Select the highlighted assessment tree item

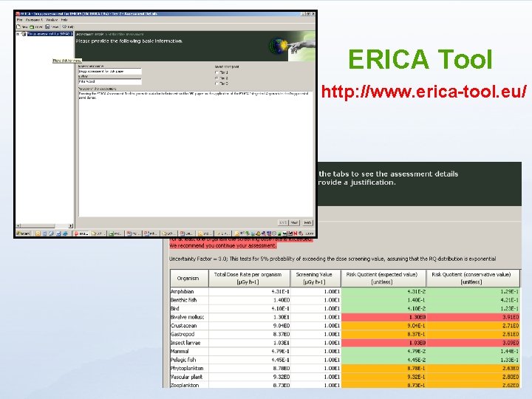coord(50,34)
